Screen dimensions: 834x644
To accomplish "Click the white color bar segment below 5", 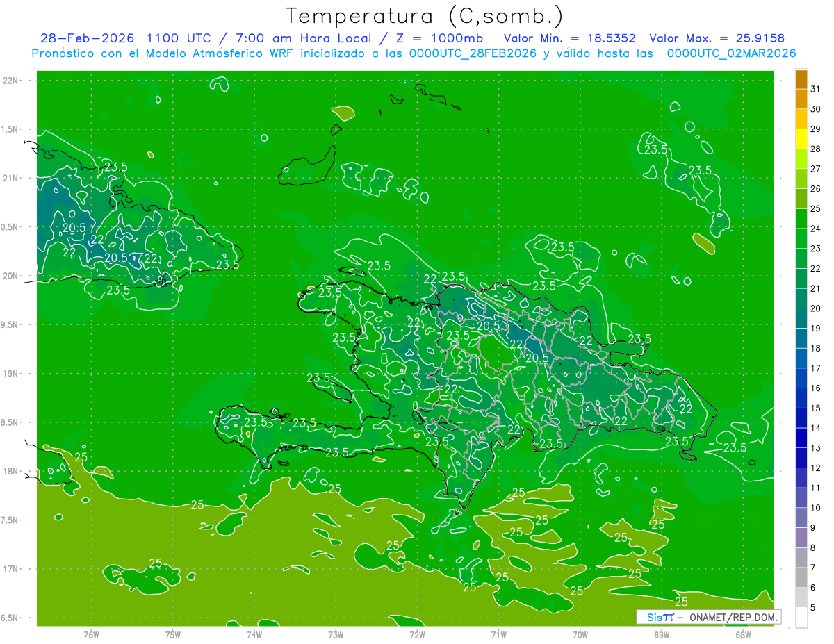I will tap(802, 618).
